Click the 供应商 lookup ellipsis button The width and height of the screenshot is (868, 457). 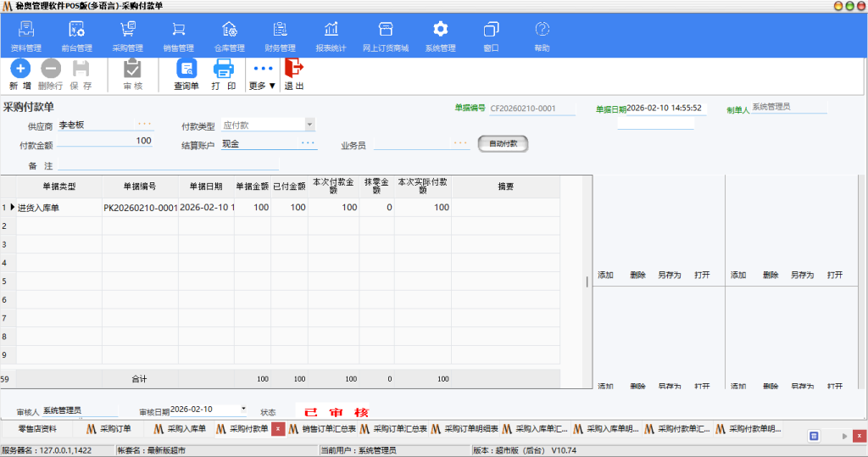click(145, 125)
